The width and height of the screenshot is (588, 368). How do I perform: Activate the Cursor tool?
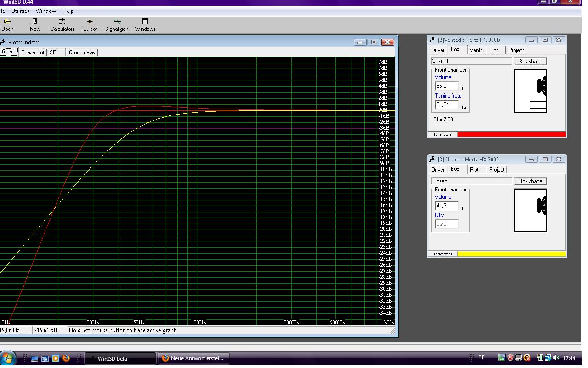tap(90, 25)
